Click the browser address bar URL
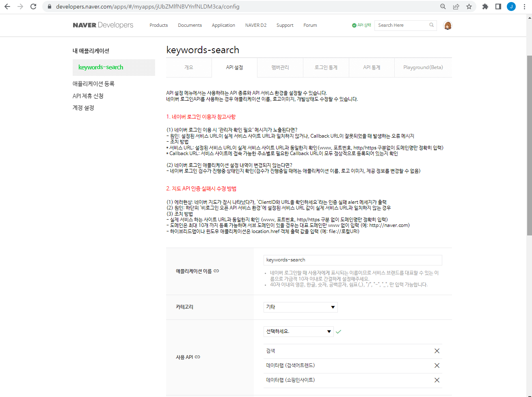Viewport: 532px width, 397px height. (148, 6)
